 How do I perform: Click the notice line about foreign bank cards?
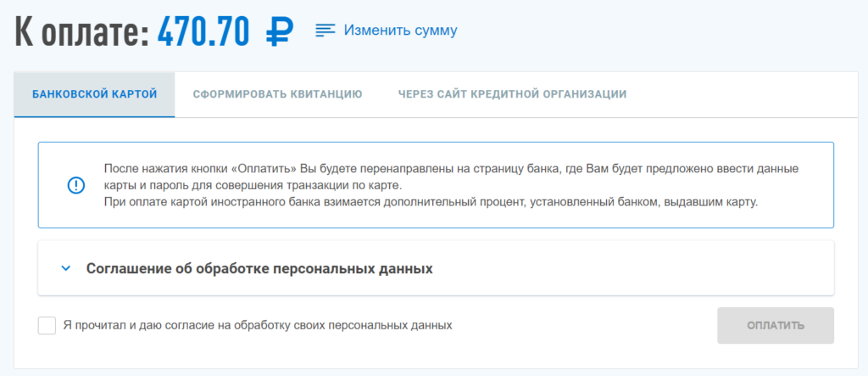coord(431,202)
